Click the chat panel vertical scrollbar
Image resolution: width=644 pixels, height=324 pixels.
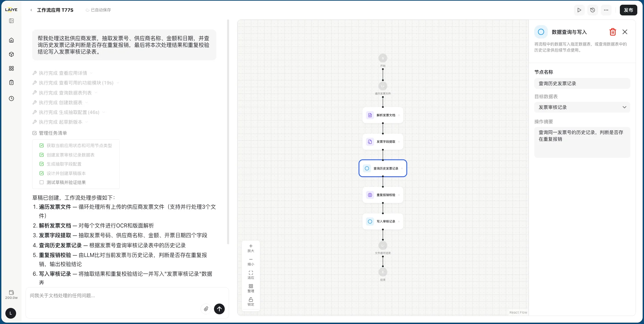(x=228, y=132)
